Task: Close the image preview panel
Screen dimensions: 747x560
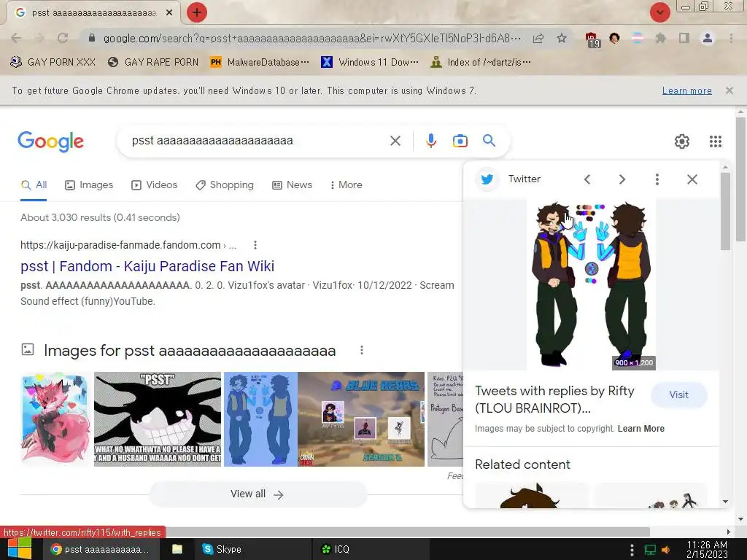Action: point(692,179)
